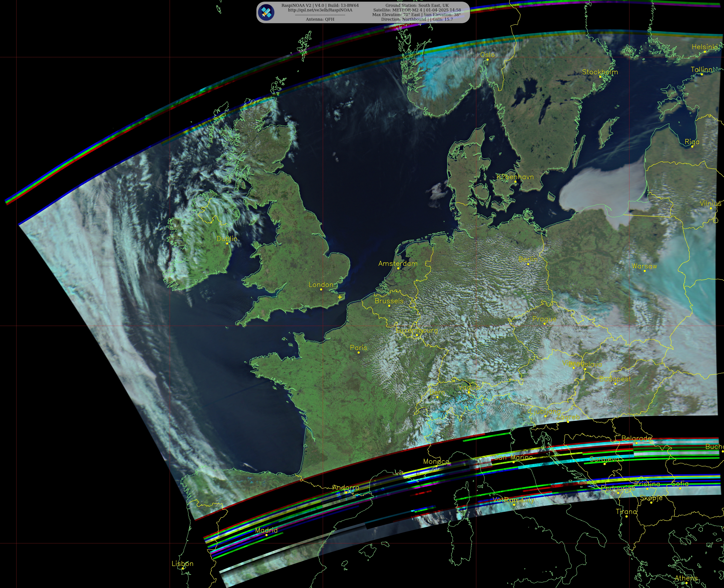Click the Dublin city label
724x588 pixels.
[x=227, y=239]
